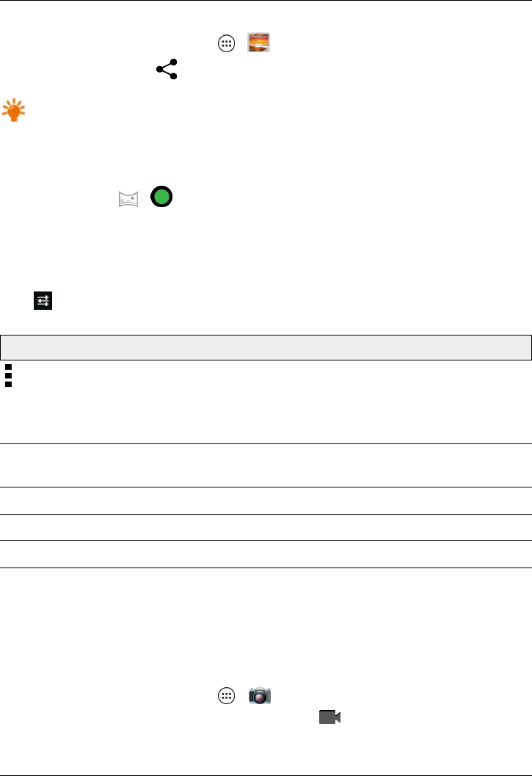
Task: Click the lens of the Camera icon
Action: pyautogui.click(x=259, y=697)
